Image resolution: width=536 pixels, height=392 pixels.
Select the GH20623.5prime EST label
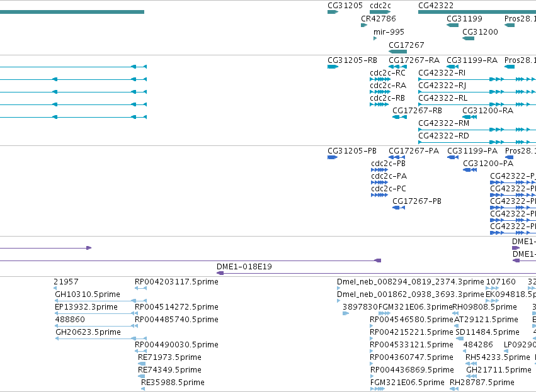click(x=88, y=332)
